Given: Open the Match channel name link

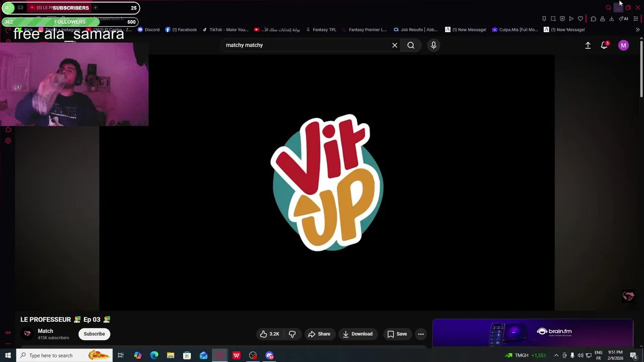Looking at the screenshot, I should pyautogui.click(x=45, y=331).
